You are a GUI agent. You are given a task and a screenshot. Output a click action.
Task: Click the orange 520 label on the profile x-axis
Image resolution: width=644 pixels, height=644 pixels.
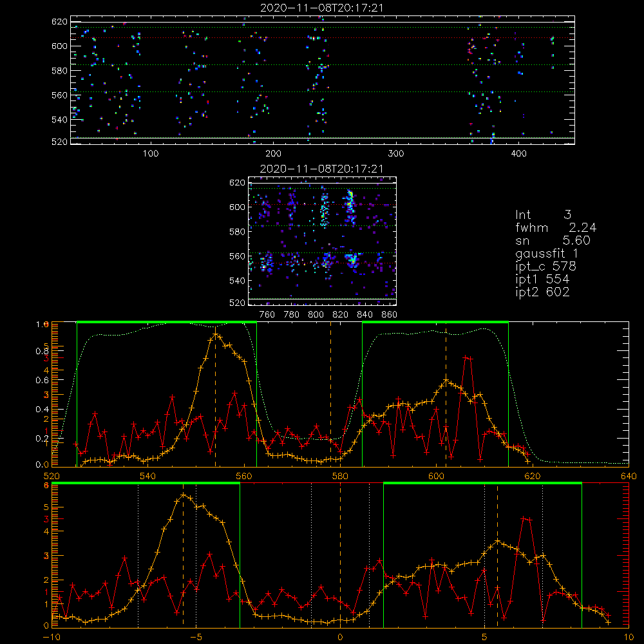52,476
